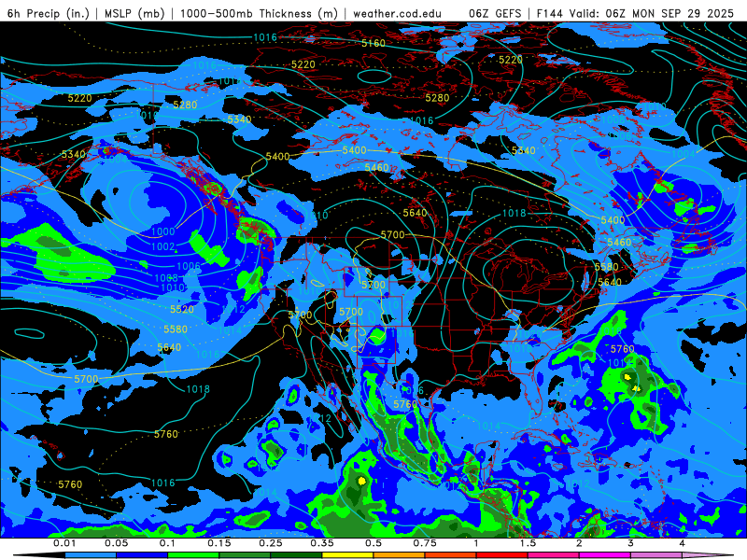747x560 pixels.
Task: Click the '06Z GEFS' model run label
Action: click(x=495, y=13)
